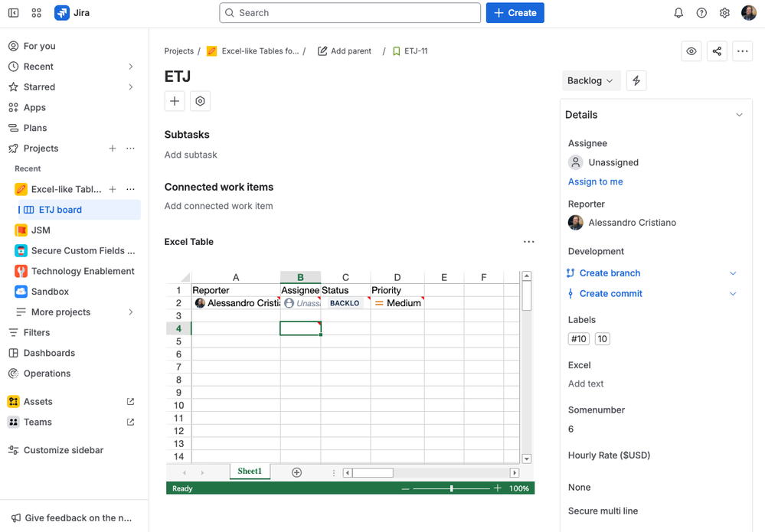Click the Search input field
Image resolution: width=765 pixels, height=532 pixels.
pos(350,13)
